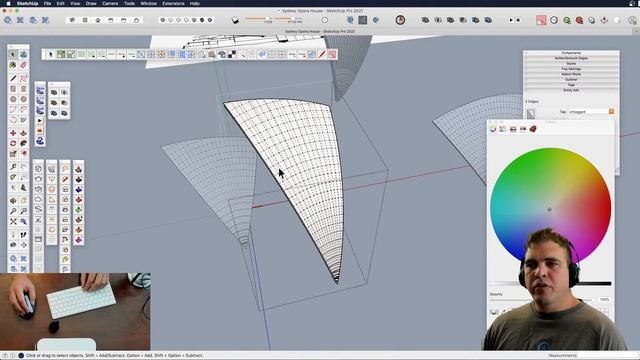The width and height of the screenshot is (640, 360).
Task: Click the color wheel center crosshair
Action: [549, 209]
